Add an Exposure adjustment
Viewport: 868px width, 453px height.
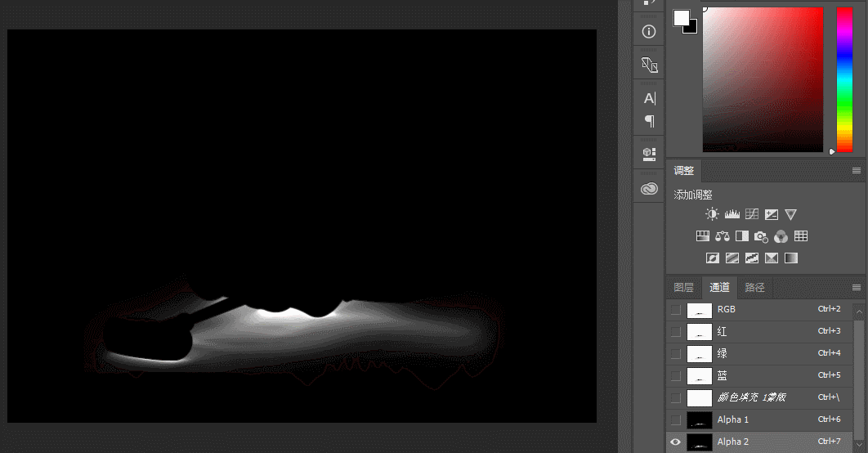tap(771, 214)
